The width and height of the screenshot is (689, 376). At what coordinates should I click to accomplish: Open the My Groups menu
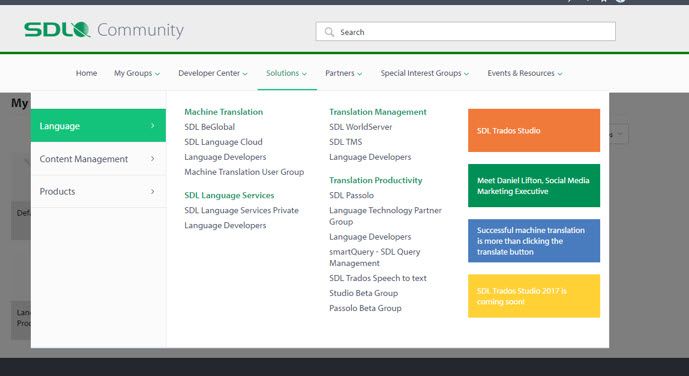(137, 73)
